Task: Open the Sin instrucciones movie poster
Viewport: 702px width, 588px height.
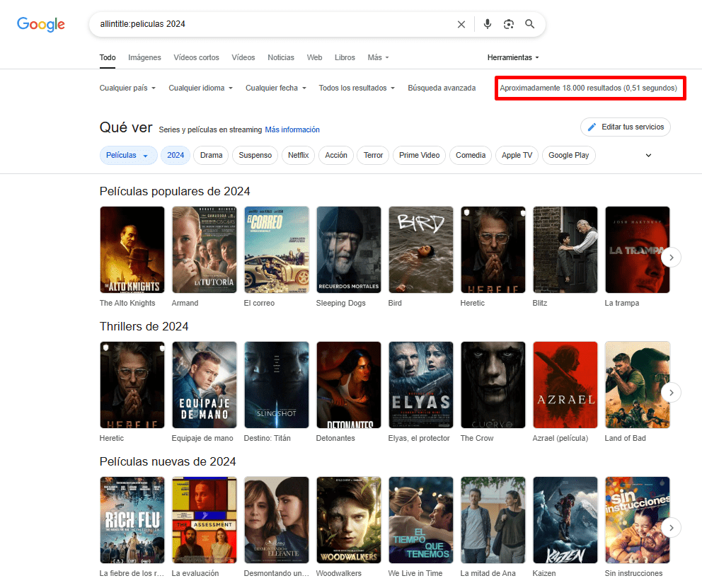Action: coord(638,520)
